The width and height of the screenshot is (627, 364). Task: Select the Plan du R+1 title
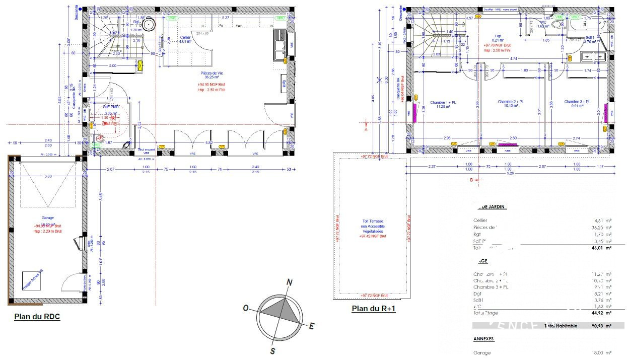(x=373, y=309)
